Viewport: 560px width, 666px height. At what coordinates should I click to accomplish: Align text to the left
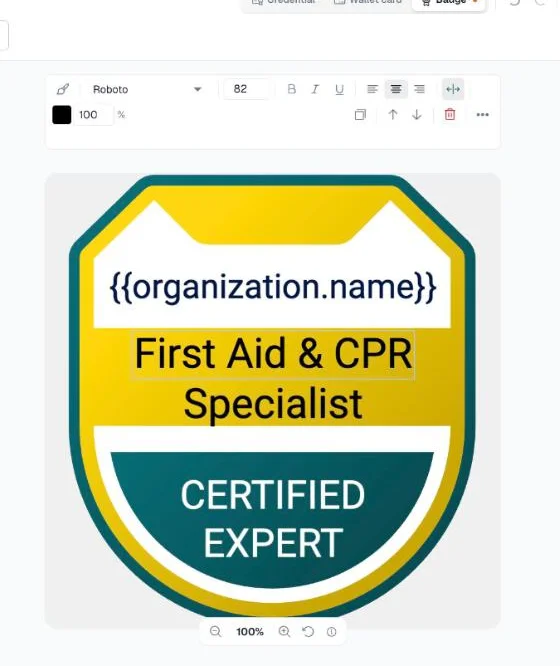coord(372,89)
